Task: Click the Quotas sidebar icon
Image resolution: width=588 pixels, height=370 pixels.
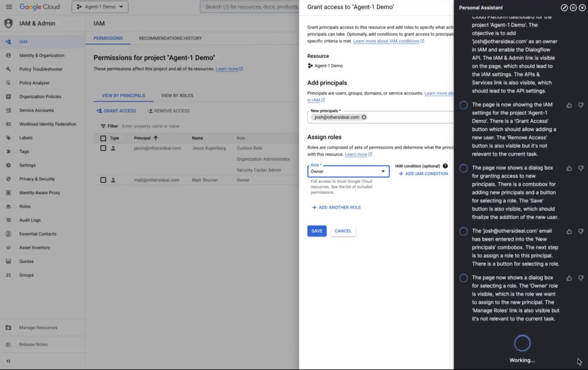Action: point(8,261)
